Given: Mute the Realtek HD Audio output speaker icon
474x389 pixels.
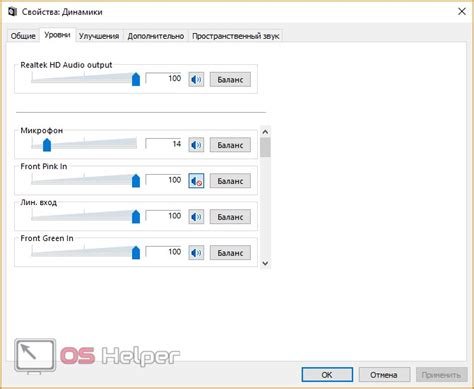Looking at the screenshot, I should pyautogui.click(x=196, y=80).
